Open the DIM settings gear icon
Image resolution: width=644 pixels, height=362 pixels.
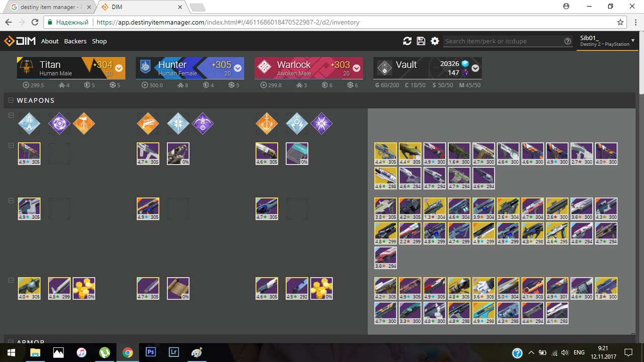(x=435, y=41)
